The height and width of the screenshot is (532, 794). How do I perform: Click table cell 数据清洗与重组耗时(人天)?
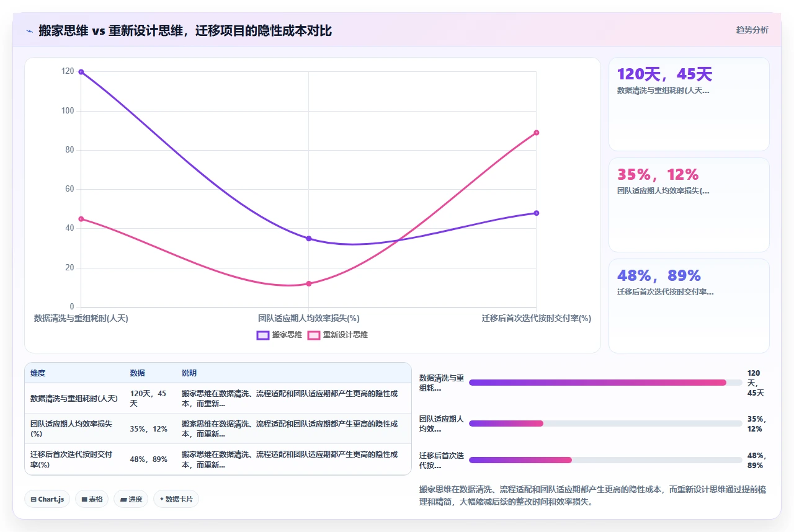click(74, 398)
